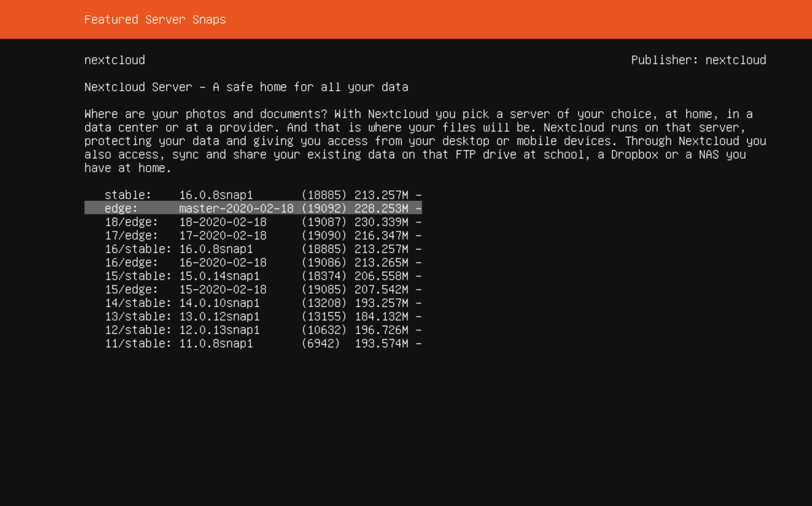This screenshot has width=812, height=506.
Task: Choose version 13.0.12snap1
Action: coord(219,316)
